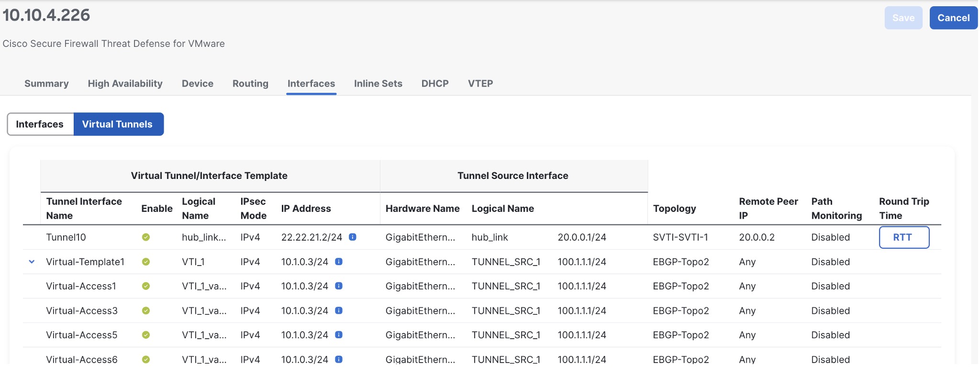Click green enabled status icon for Virtual-Template1
The height and width of the screenshot is (376, 980).
click(x=146, y=262)
